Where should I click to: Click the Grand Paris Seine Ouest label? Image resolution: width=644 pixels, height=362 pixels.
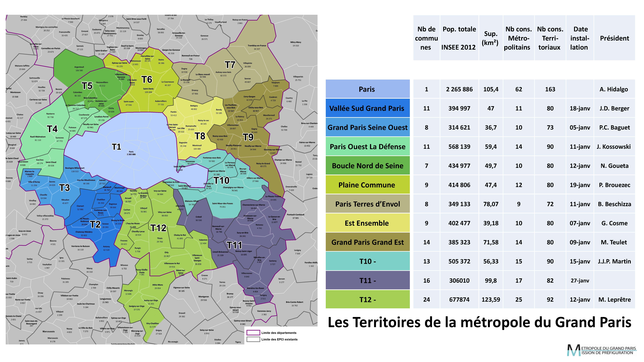point(368,127)
